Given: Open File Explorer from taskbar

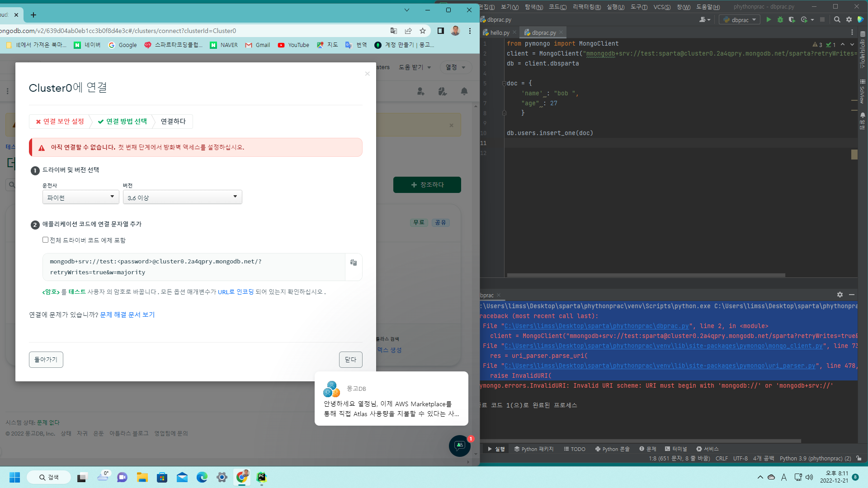Looking at the screenshot, I should [x=142, y=477].
